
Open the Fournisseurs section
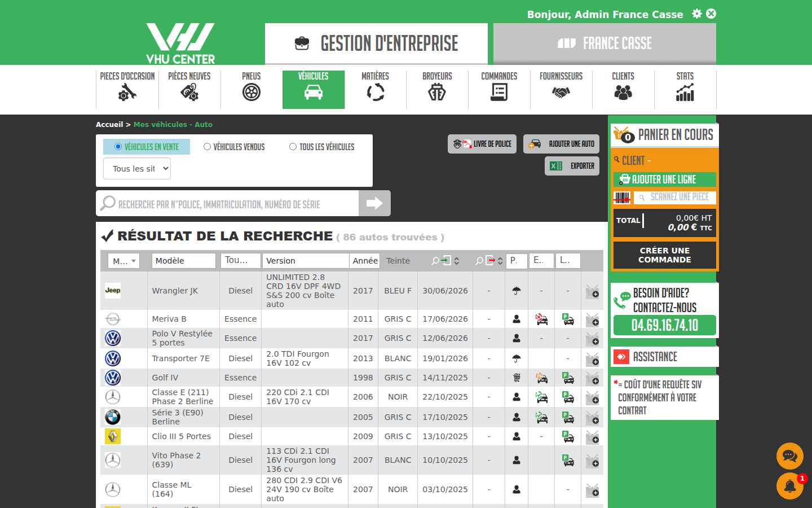click(x=562, y=89)
